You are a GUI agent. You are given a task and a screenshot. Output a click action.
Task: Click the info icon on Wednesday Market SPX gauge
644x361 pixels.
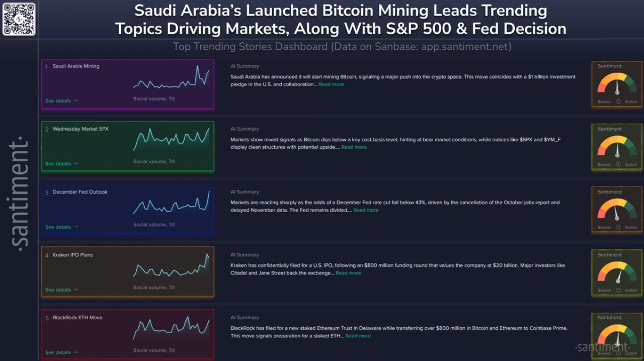pyautogui.click(x=617, y=164)
